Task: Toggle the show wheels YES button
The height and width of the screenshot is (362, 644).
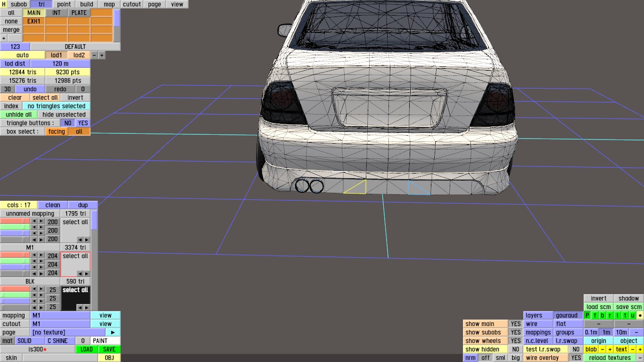Action: click(x=516, y=341)
